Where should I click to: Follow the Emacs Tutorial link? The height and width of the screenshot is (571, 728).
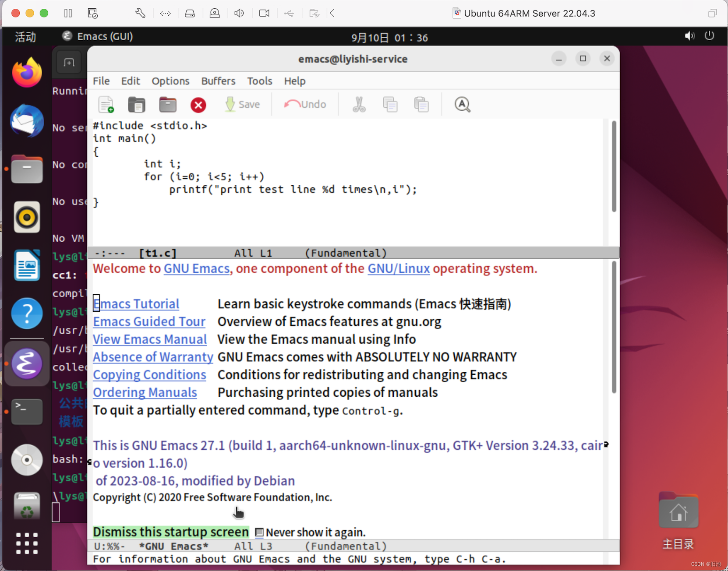coord(136,304)
